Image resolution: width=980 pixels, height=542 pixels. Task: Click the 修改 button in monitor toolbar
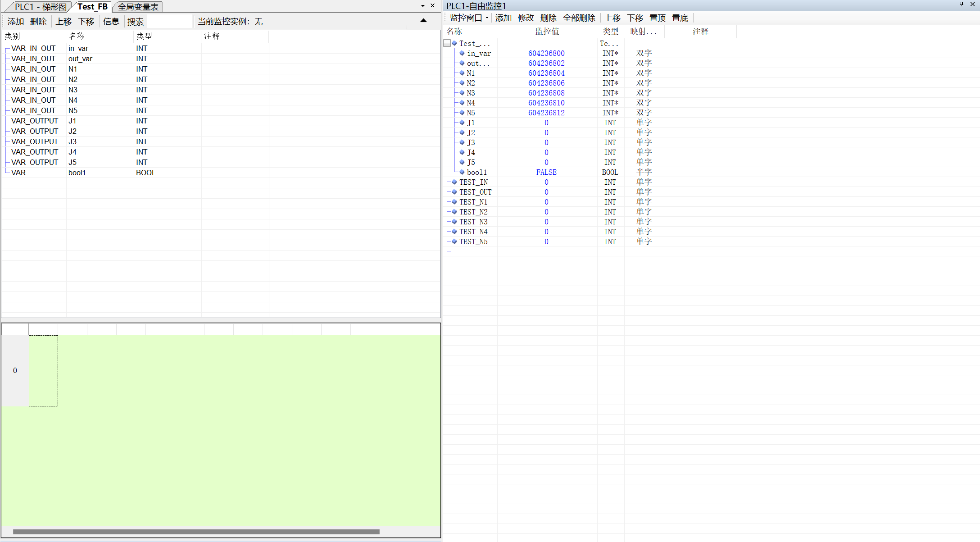526,18
